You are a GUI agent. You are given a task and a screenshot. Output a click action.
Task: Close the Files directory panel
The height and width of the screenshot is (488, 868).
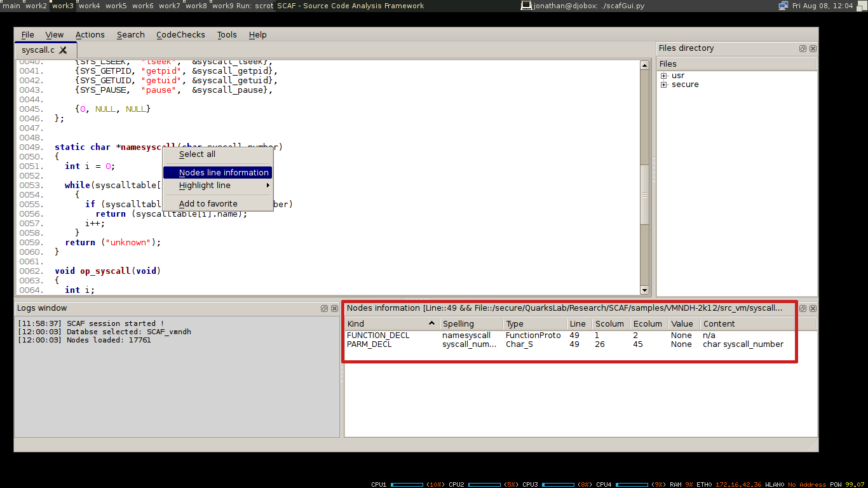(x=813, y=48)
